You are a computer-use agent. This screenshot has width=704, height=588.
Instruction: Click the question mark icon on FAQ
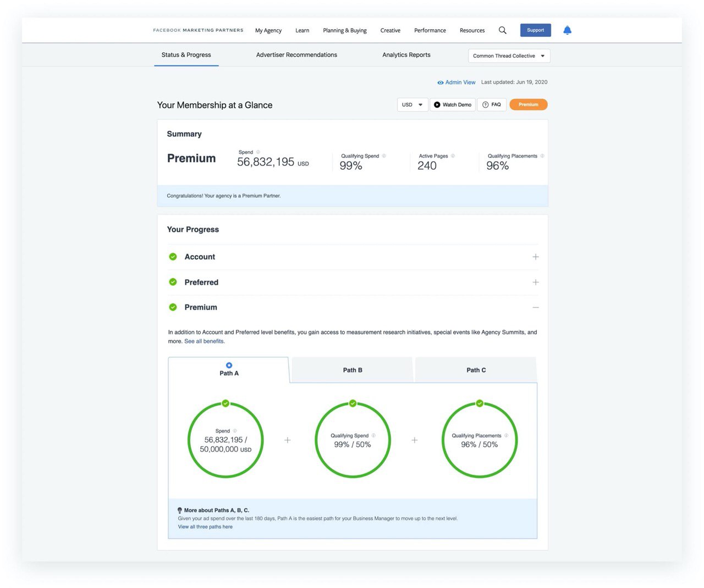tap(485, 104)
